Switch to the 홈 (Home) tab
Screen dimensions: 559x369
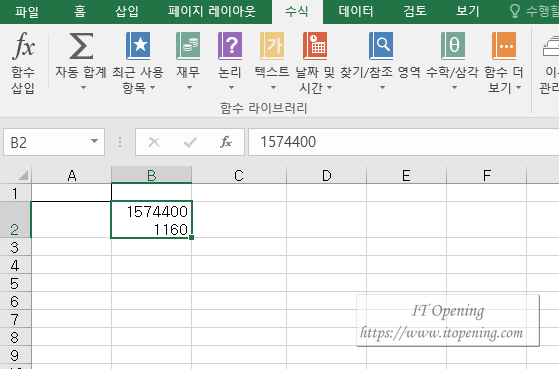click(x=80, y=12)
